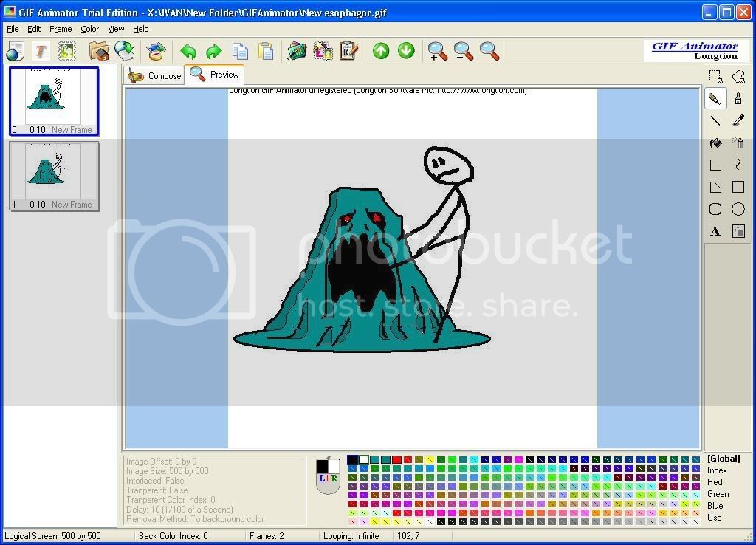This screenshot has height=545, width=756.
Task: Open the Frame menu
Action: click(x=61, y=29)
